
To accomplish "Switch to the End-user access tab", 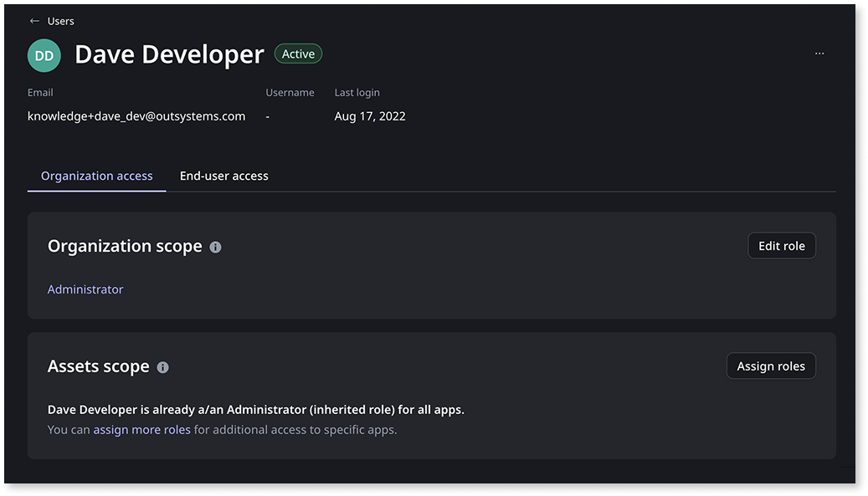I will pos(223,176).
